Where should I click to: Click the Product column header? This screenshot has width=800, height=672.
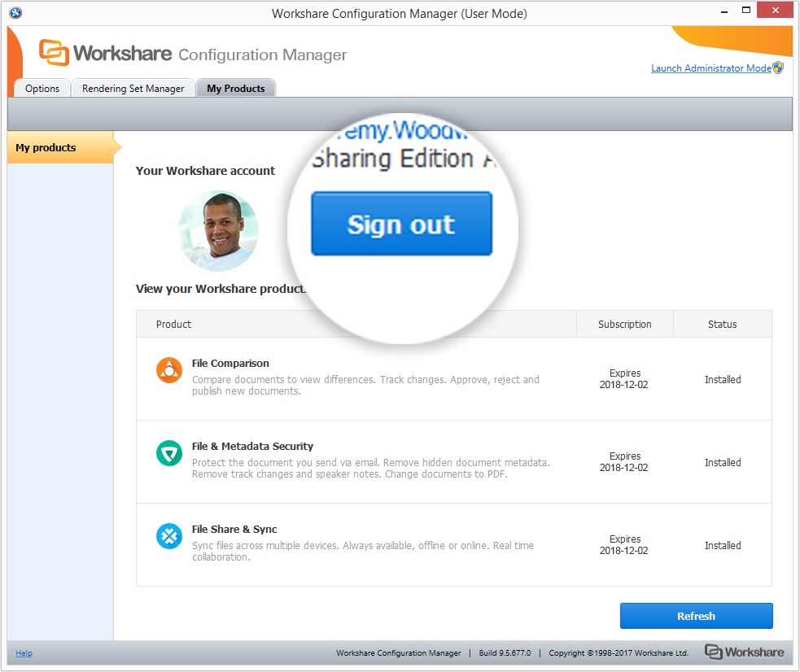point(174,324)
